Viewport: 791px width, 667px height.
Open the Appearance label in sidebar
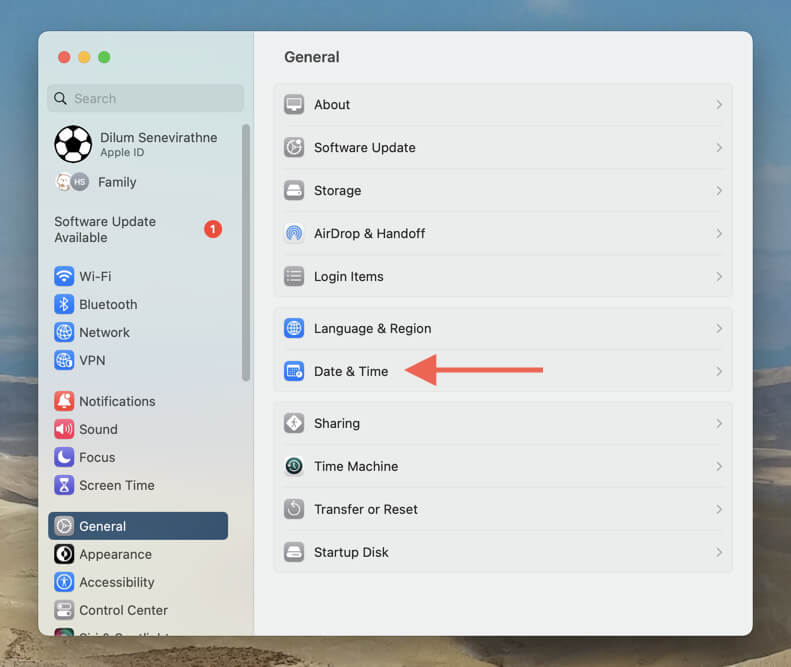click(x=116, y=554)
